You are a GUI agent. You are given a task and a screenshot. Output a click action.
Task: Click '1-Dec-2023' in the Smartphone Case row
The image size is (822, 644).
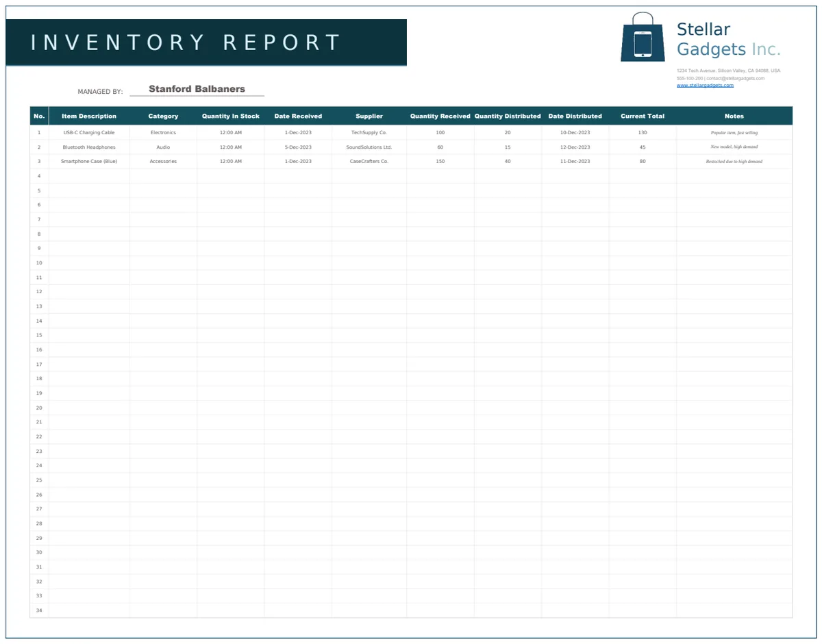[298, 162]
